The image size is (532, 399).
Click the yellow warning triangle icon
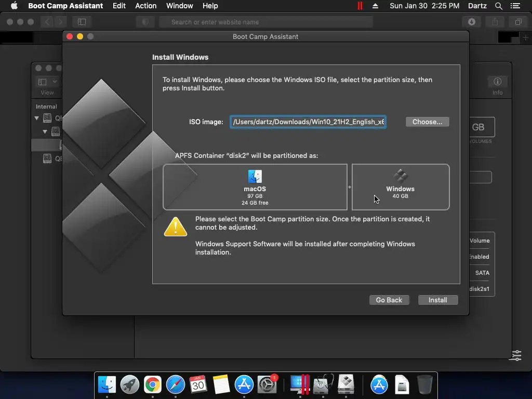pyautogui.click(x=176, y=227)
